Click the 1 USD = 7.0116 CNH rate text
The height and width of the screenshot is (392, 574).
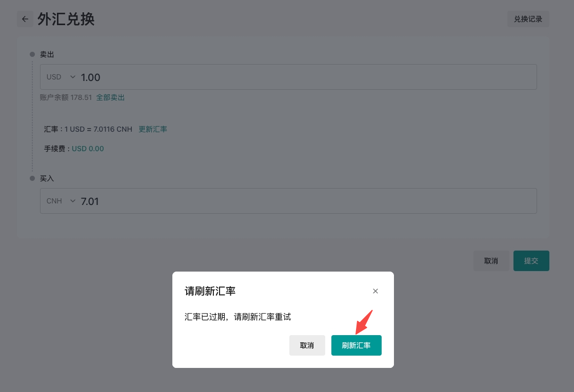point(98,129)
